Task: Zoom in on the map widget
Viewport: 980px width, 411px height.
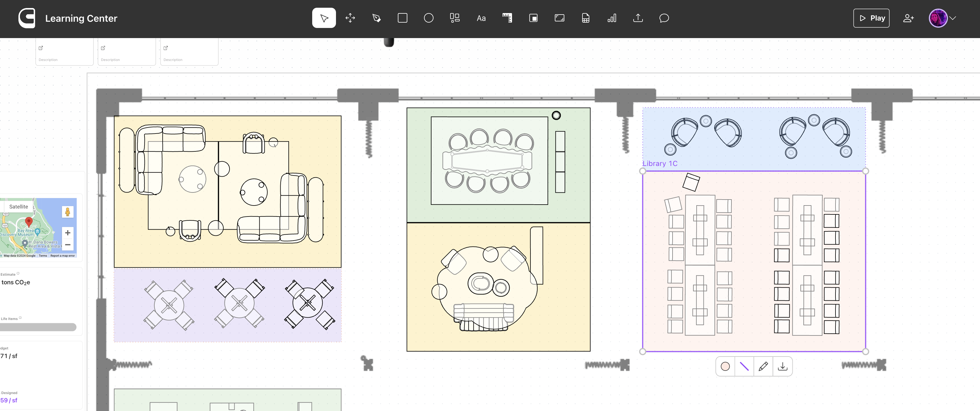Action: 68,233
